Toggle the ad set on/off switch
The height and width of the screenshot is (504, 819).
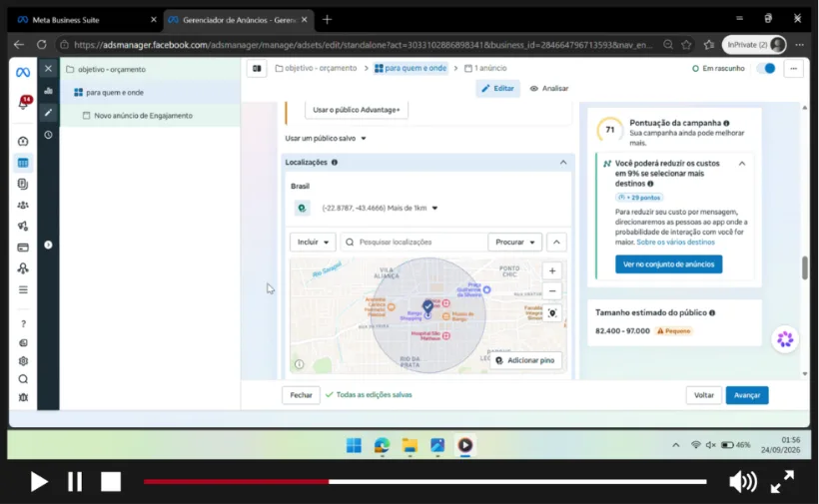[x=766, y=68]
